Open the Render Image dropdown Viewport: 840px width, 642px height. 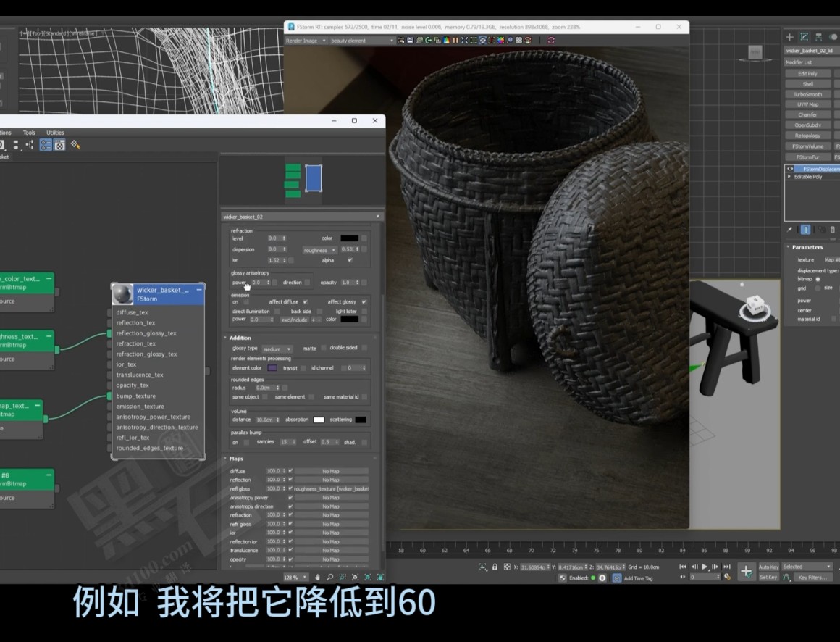tap(306, 40)
